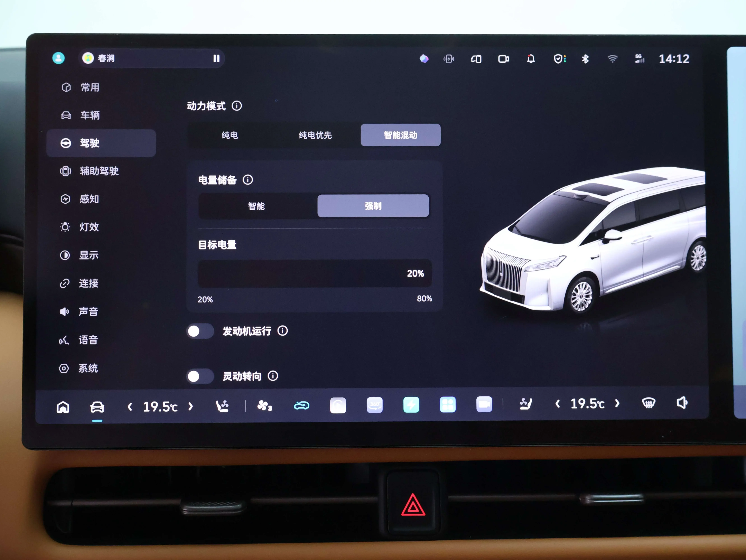Open the user profile avatar

[x=59, y=58]
